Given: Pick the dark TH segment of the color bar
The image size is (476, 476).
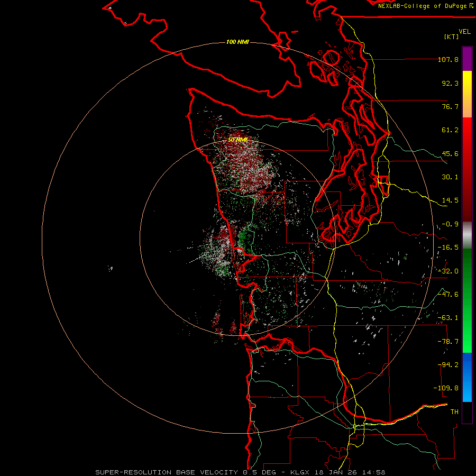Looking at the screenshot, I should [x=467, y=412].
